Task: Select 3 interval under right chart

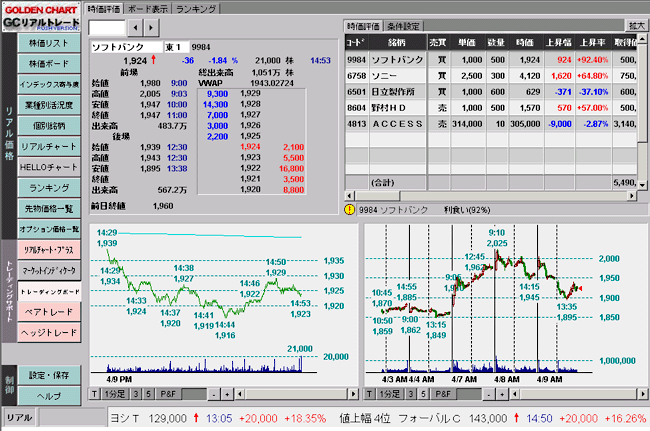Action: coord(410,394)
